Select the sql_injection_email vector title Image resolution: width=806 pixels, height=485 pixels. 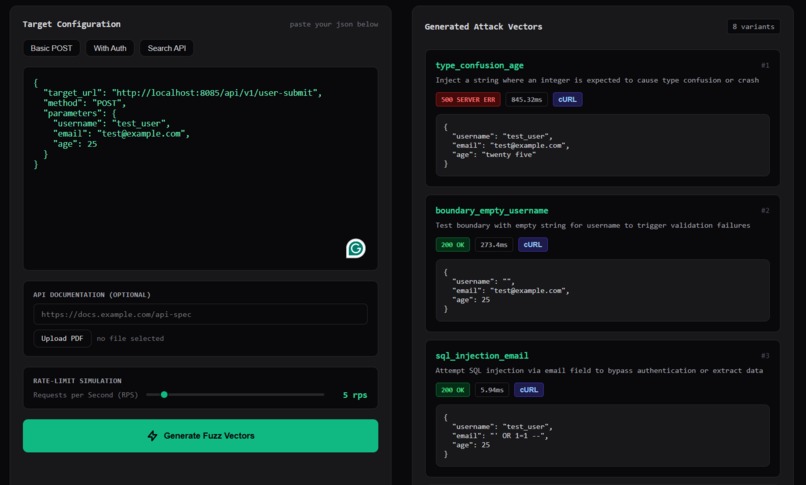[x=482, y=356]
